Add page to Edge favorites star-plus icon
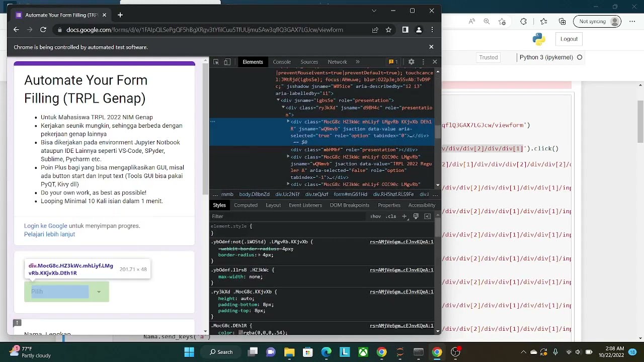 tap(502, 22)
